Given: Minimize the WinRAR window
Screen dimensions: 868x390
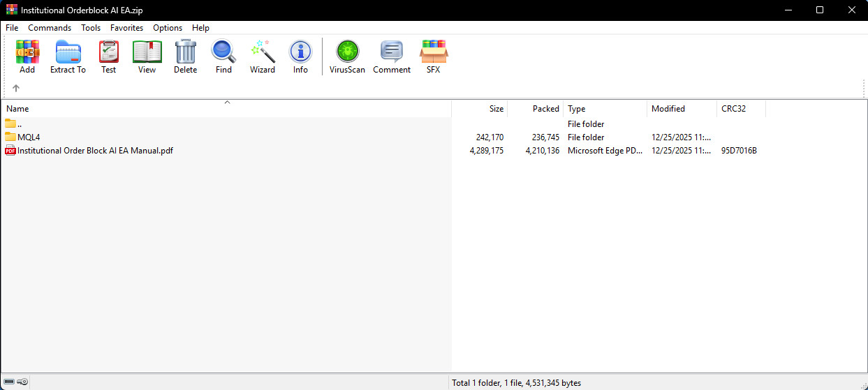Looking at the screenshot, I should click(788, 10).
